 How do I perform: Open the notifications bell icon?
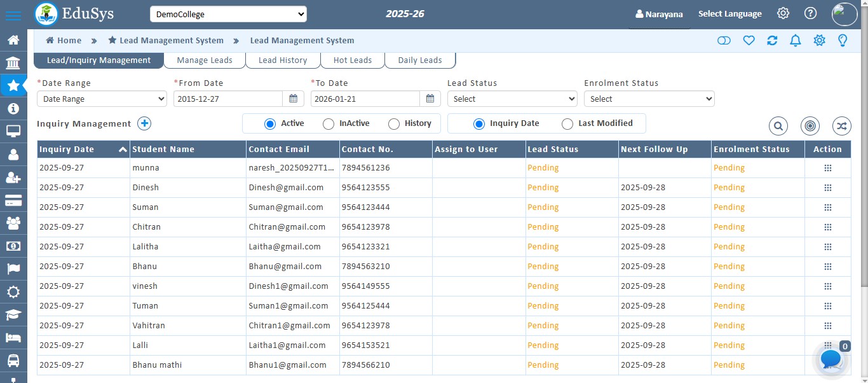[795, 41]
